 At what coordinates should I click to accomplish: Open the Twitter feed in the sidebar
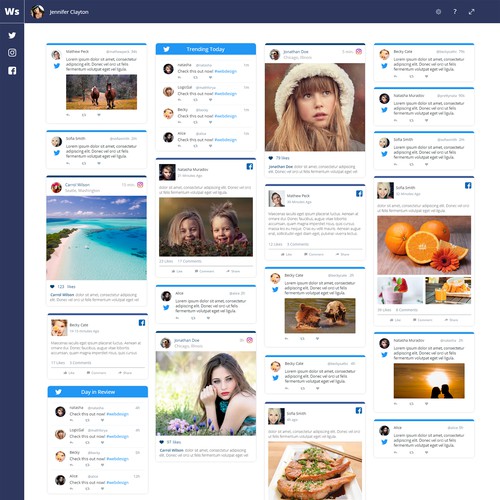[12, 35]
